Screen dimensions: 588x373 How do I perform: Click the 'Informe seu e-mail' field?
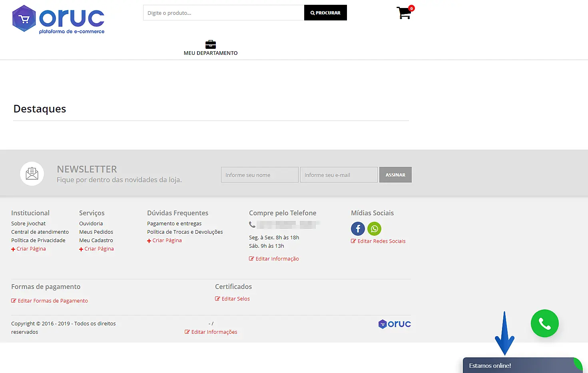click(x=339, y=175)
